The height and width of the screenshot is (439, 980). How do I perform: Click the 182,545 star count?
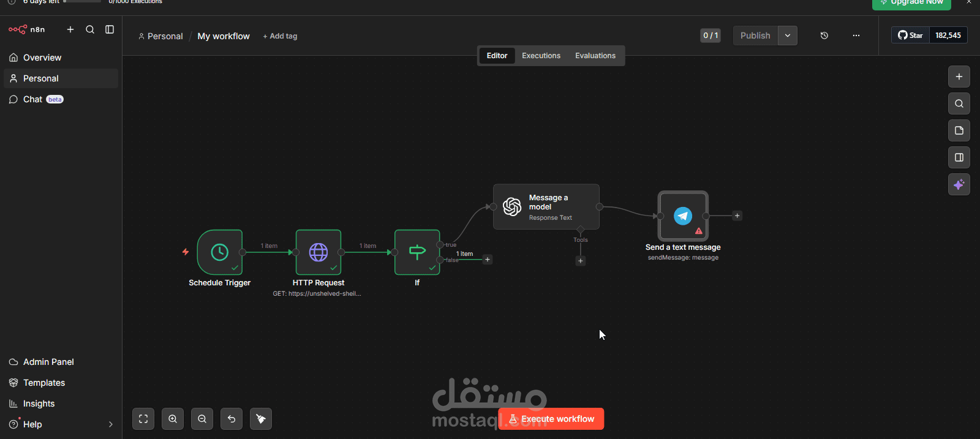(x=948, y=35)
